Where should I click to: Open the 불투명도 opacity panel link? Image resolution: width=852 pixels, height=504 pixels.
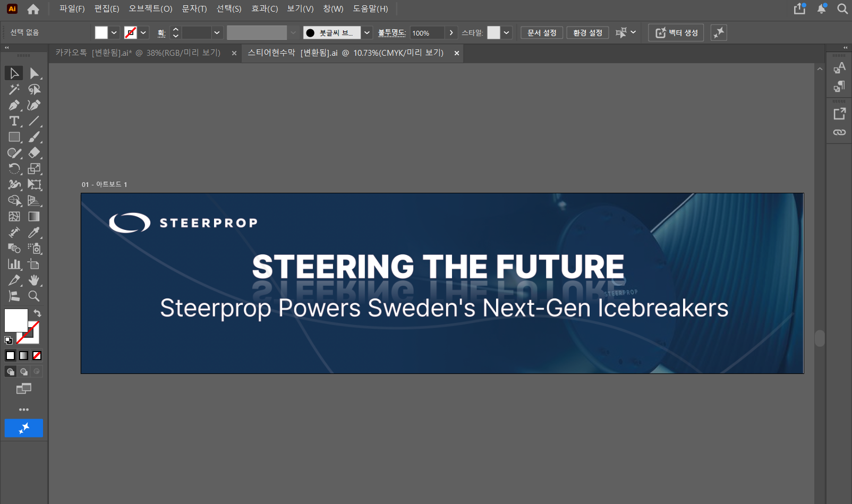pyautogui.click(x=392, y=33)
